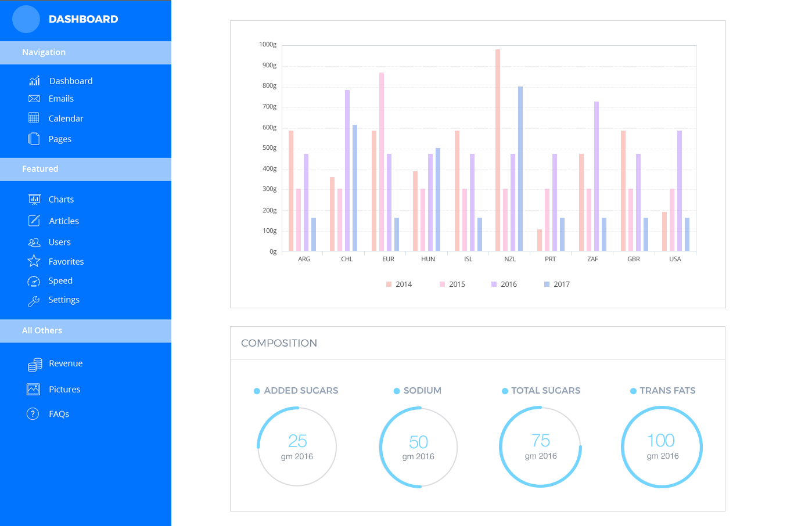The width and height of the screenshot is (812, 526).
Task: Click the FAQs question mark icon
Action: 33,414
